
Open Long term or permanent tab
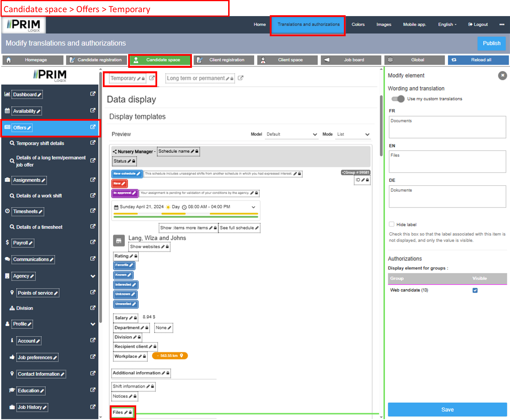(x=196, y=78)
